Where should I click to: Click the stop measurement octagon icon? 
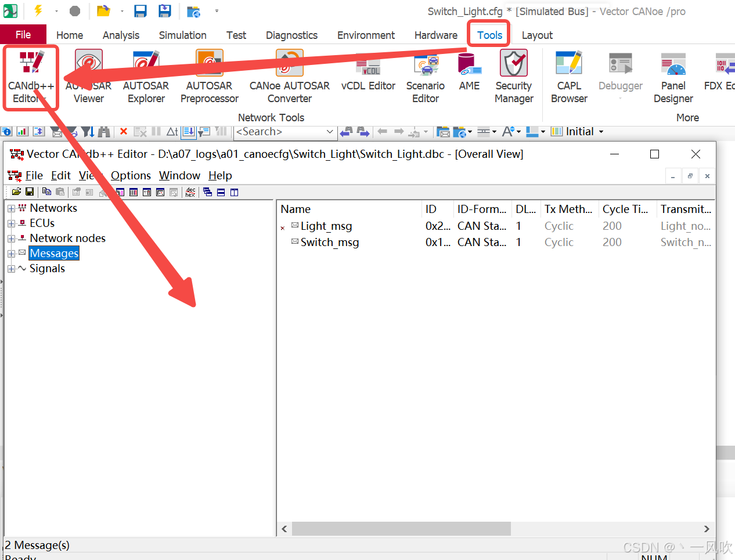(75, 10)
